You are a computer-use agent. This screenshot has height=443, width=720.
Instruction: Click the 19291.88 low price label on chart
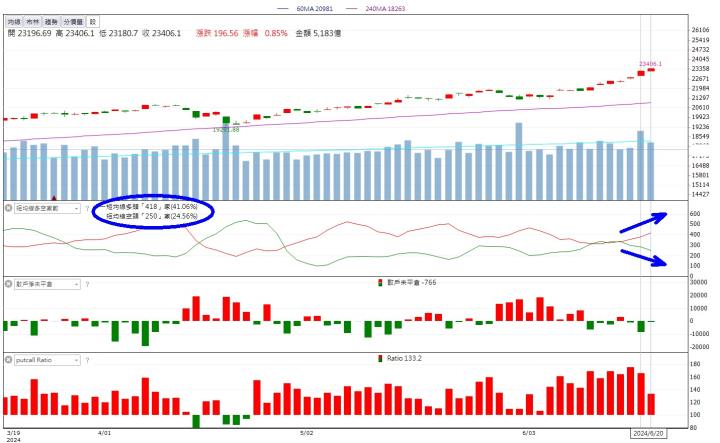pos(226,130)
